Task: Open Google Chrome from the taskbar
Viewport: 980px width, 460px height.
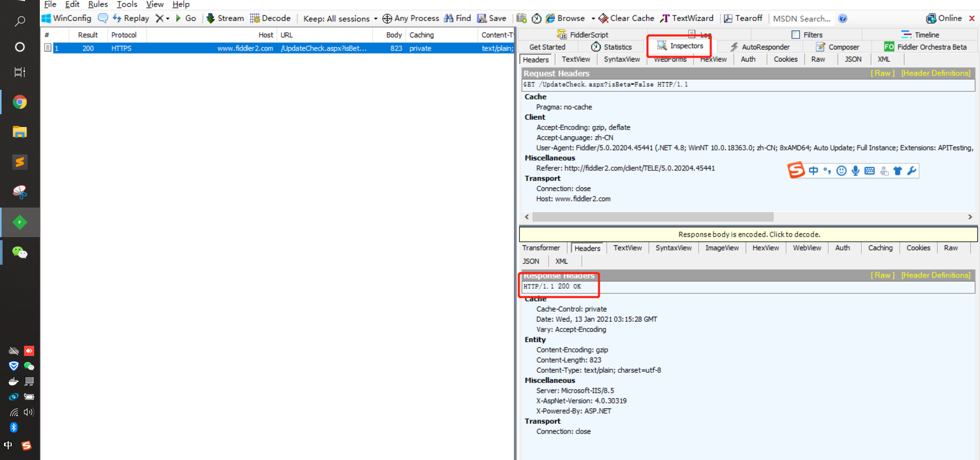Action: (x=20, y=102)
